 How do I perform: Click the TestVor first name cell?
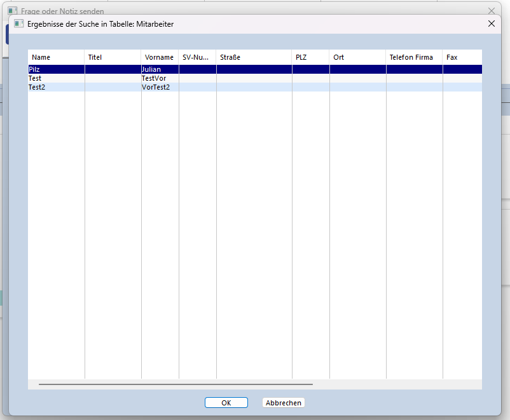click(x=154, y=78)
